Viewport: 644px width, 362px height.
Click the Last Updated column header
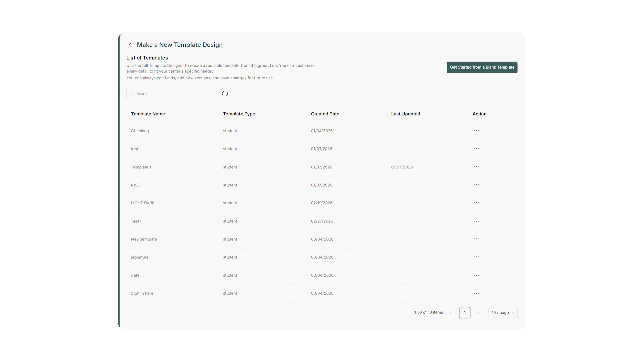pyautogui.click(x=406, y=114)
